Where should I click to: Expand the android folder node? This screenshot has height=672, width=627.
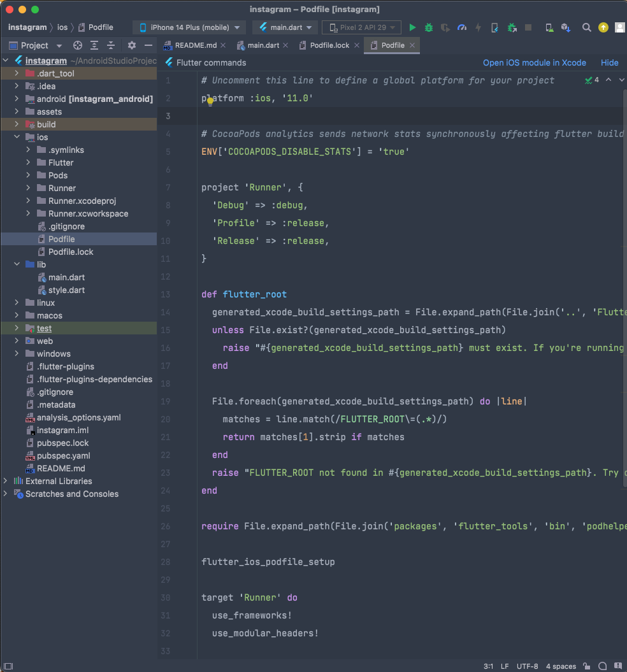coord(17,99)
